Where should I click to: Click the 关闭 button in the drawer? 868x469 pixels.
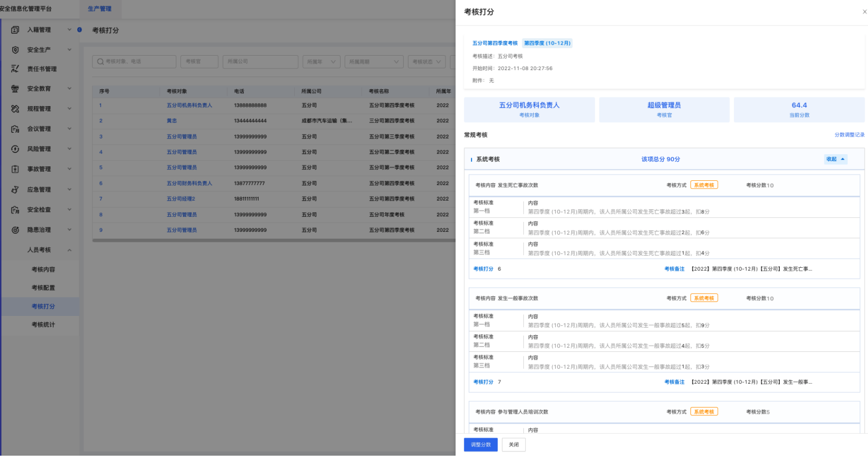[513, 445]
